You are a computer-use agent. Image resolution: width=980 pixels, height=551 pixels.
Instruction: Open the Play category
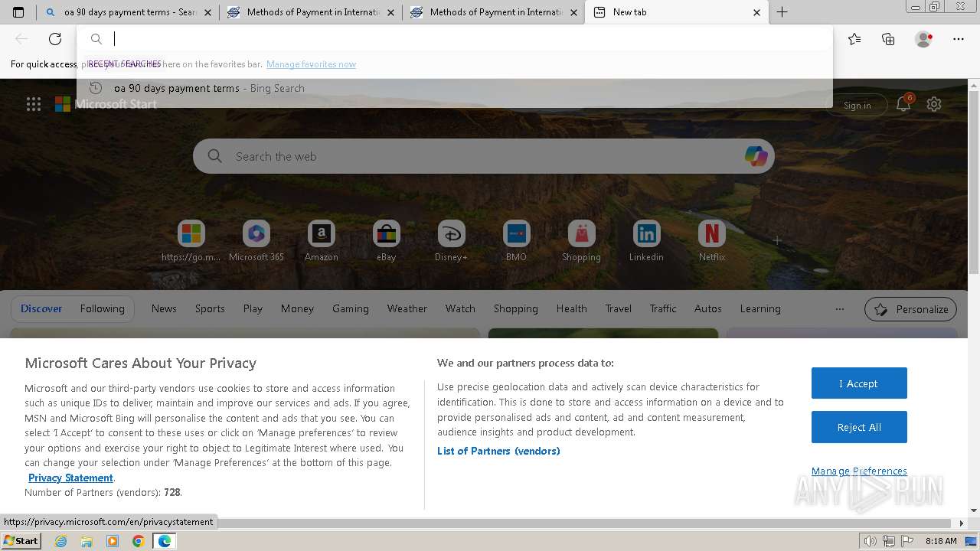click(x=253, y=308)
